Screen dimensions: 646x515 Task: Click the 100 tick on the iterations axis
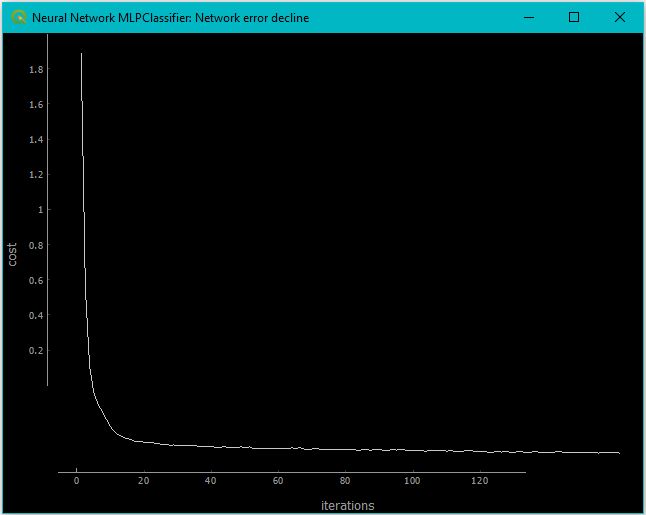click(x=412, y=481)
